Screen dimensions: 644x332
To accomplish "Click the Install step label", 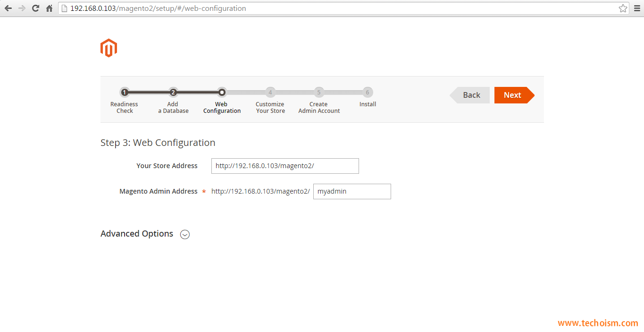I will click(x=368, y=104).
